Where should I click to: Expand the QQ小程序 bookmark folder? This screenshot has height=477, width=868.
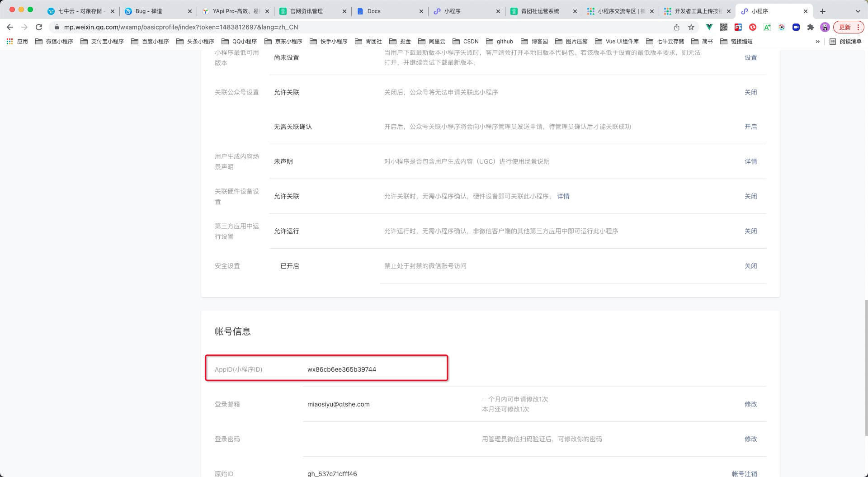click(239, 42)
